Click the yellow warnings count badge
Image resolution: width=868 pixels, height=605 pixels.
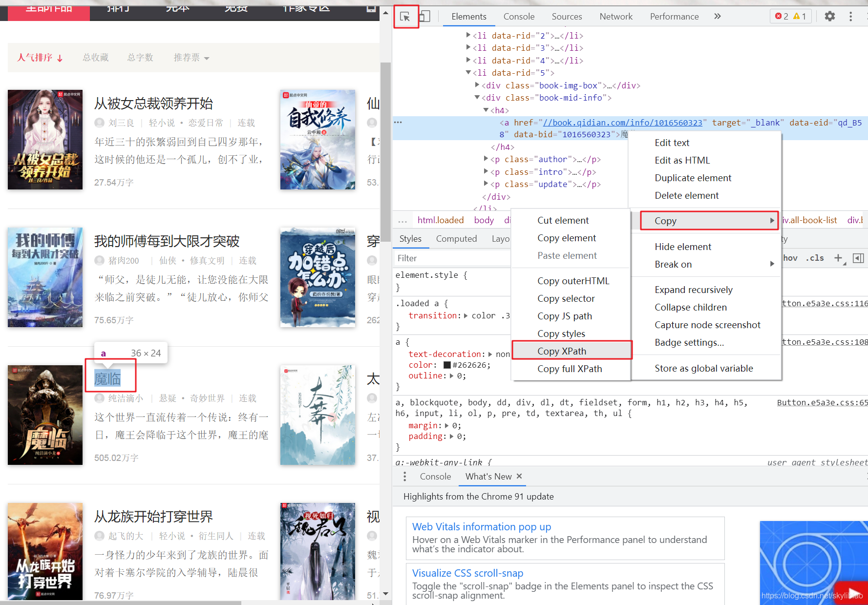800,16
